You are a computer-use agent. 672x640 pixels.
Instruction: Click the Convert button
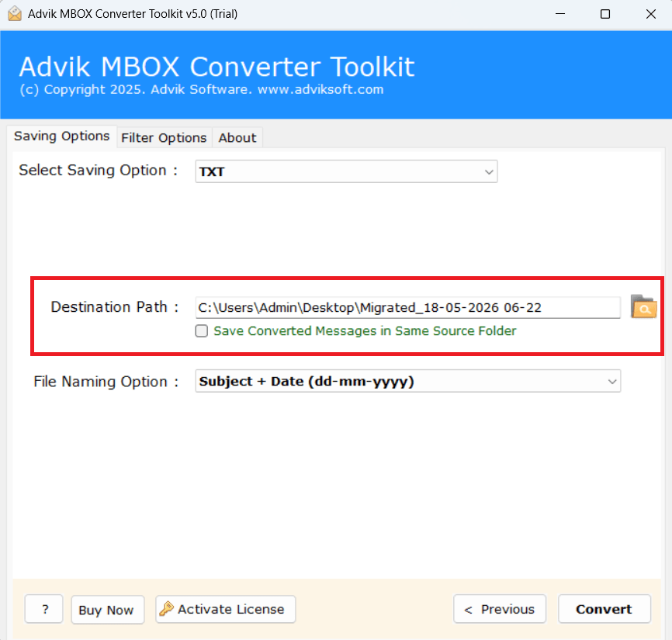click(604, 609)
